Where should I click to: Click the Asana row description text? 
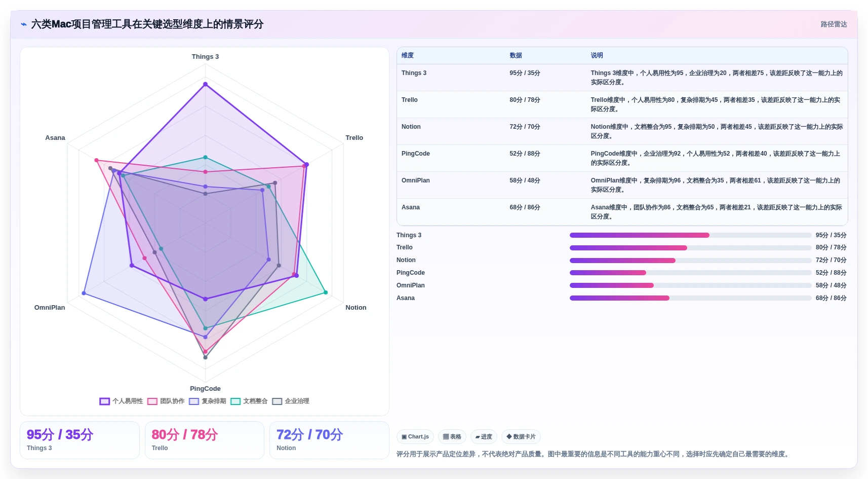717,212
